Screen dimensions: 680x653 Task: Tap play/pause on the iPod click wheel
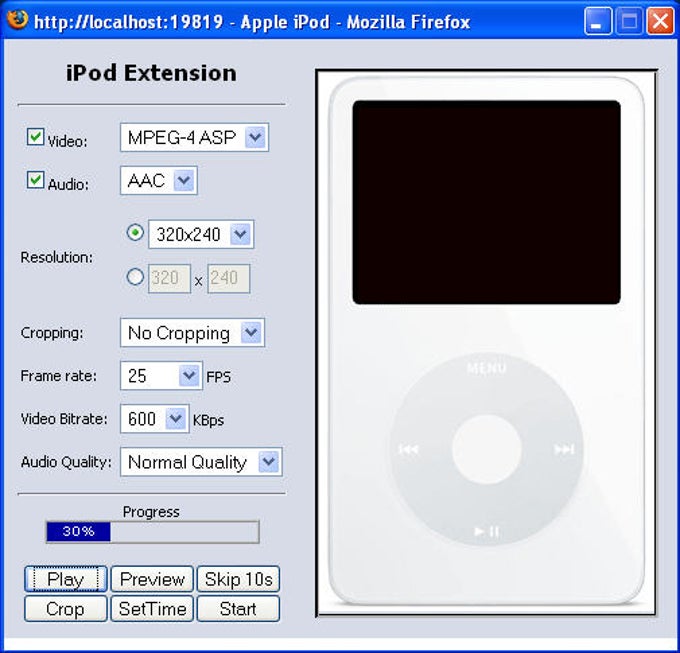tap(487, 531)
